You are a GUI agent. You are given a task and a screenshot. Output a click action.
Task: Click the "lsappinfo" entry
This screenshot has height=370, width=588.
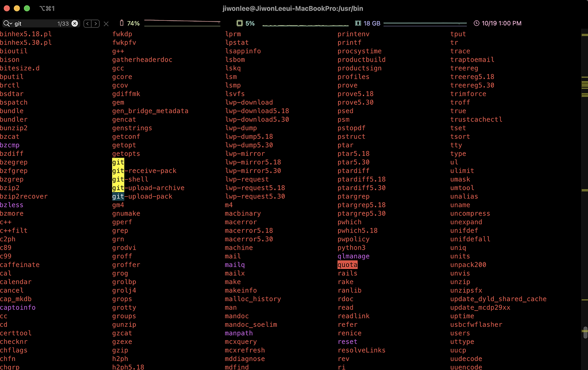[x=243, y=51]
